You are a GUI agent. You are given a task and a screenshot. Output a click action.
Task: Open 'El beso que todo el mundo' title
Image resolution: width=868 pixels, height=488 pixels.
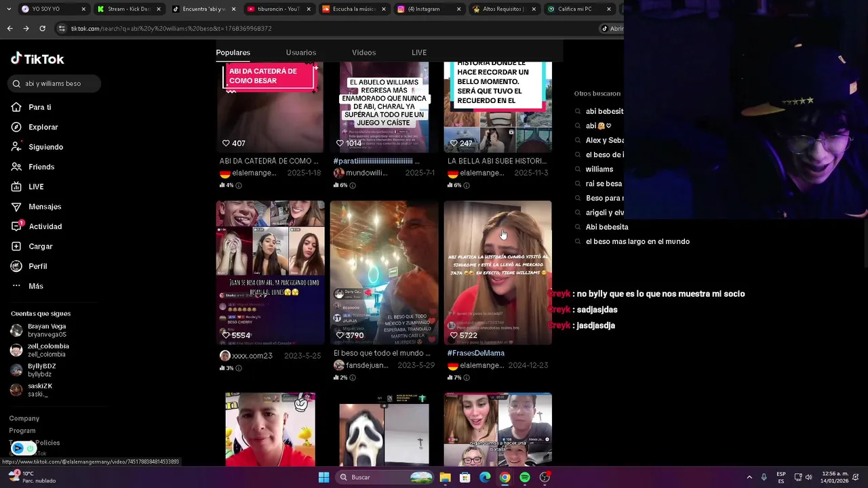[382, 353]
